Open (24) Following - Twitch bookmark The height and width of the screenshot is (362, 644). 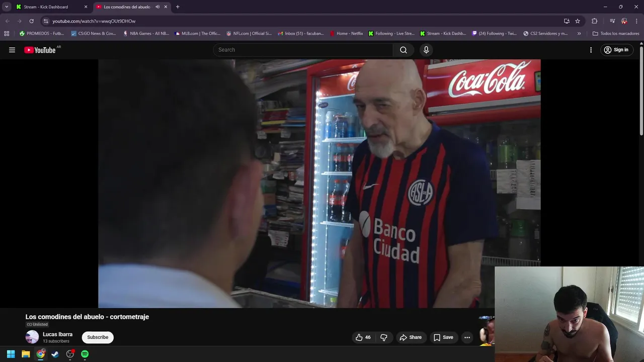click(495, 34)
